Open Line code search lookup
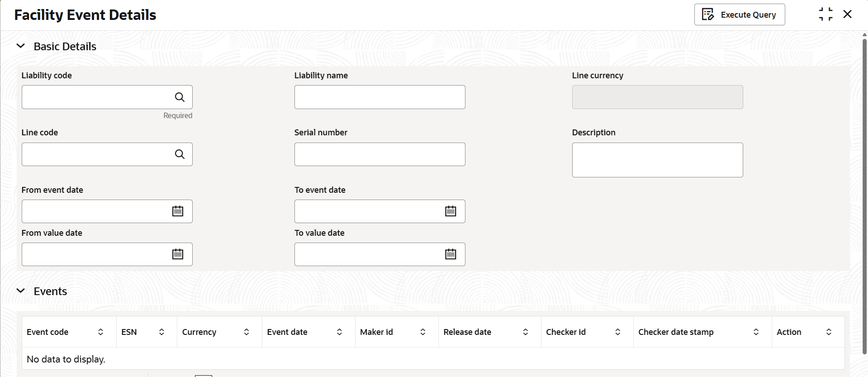This screenshot has height=377, width=868. pos(180,154)
